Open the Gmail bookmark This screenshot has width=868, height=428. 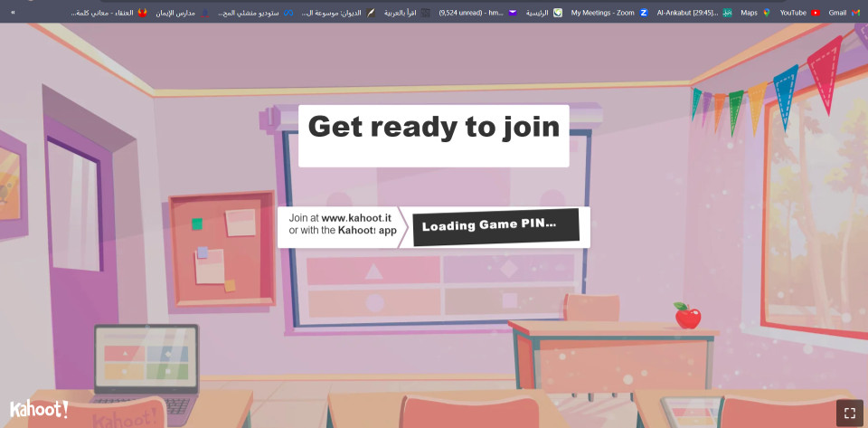[x=844, y=12]
